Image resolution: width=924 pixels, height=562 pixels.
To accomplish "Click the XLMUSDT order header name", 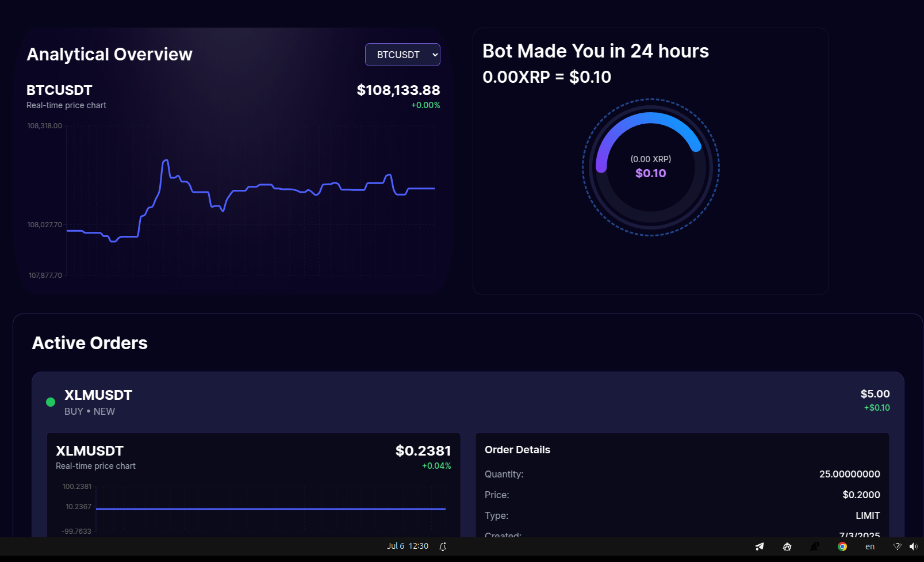I will (98, 395).
